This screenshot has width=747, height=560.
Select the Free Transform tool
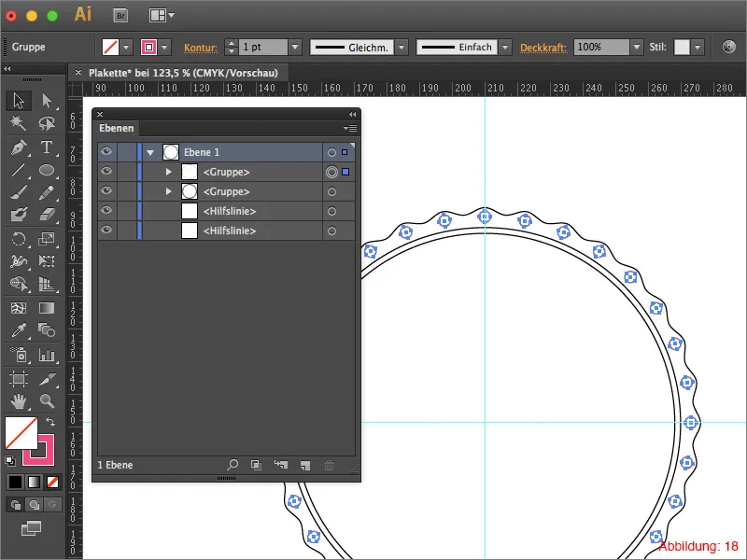point(46,260)
